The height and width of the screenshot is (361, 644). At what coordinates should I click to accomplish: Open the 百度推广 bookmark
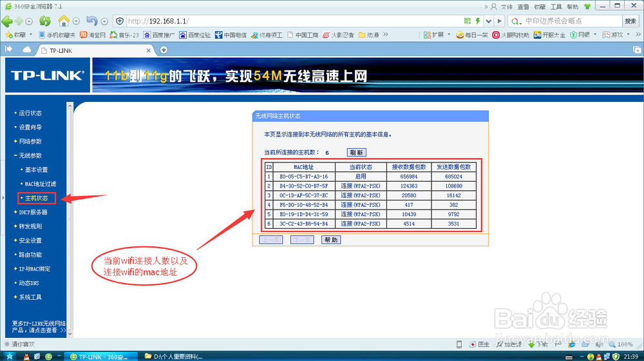[x=158, y=35]
